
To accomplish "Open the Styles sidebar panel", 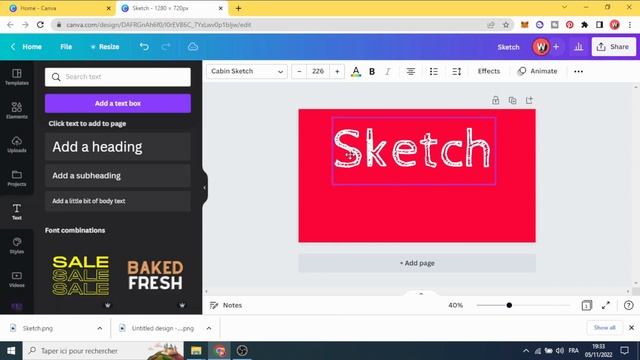I will click(x=17, y=246).
